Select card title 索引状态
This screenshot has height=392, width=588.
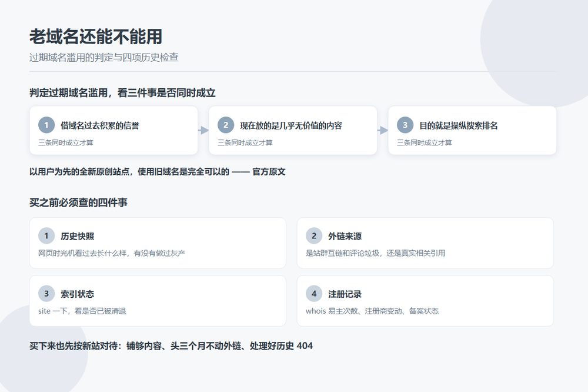click(77, 294)
